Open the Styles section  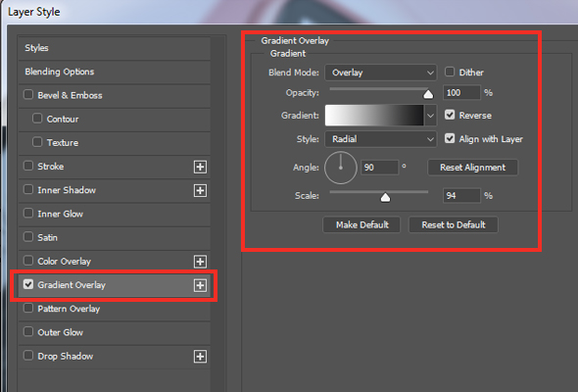click(115, 48)
